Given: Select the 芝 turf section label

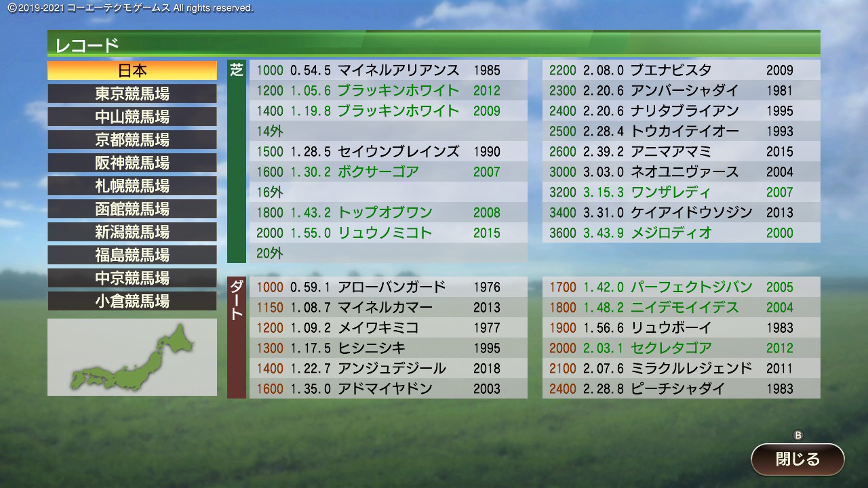Looking at the screenshot, I should [237, 161].
